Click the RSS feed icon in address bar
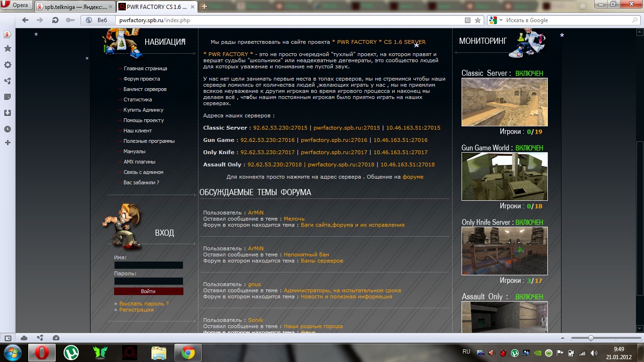Viewport: 644px width, 362px height. [x=468, y=20]
